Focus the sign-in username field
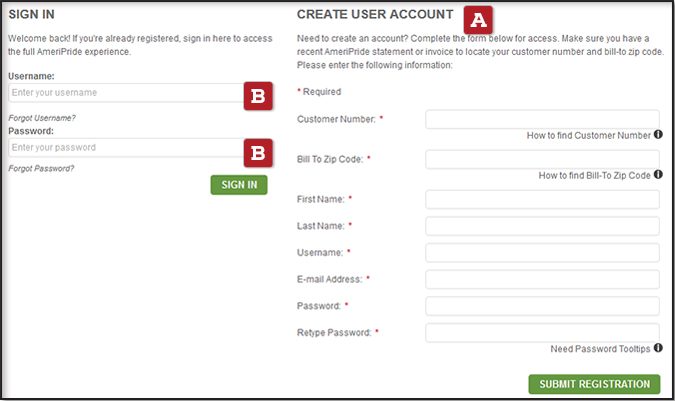 (x=125, y=93)
